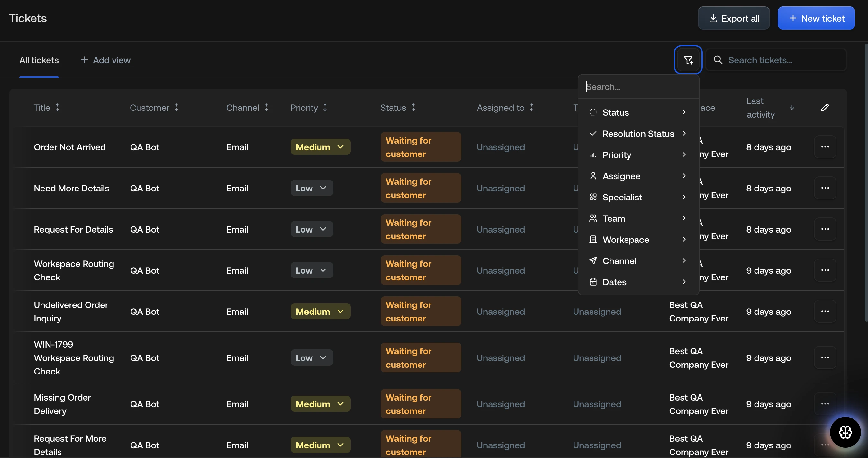Open row actions for Order Not Arrived
This screenshot has height=458, width=868.
point(825,147)
